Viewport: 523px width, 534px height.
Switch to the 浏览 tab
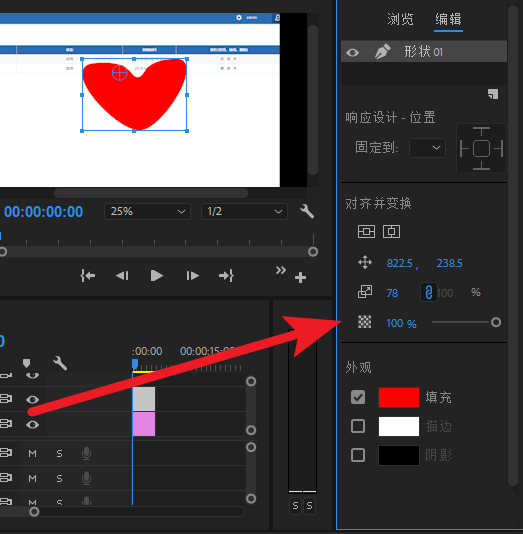point(400,19)
